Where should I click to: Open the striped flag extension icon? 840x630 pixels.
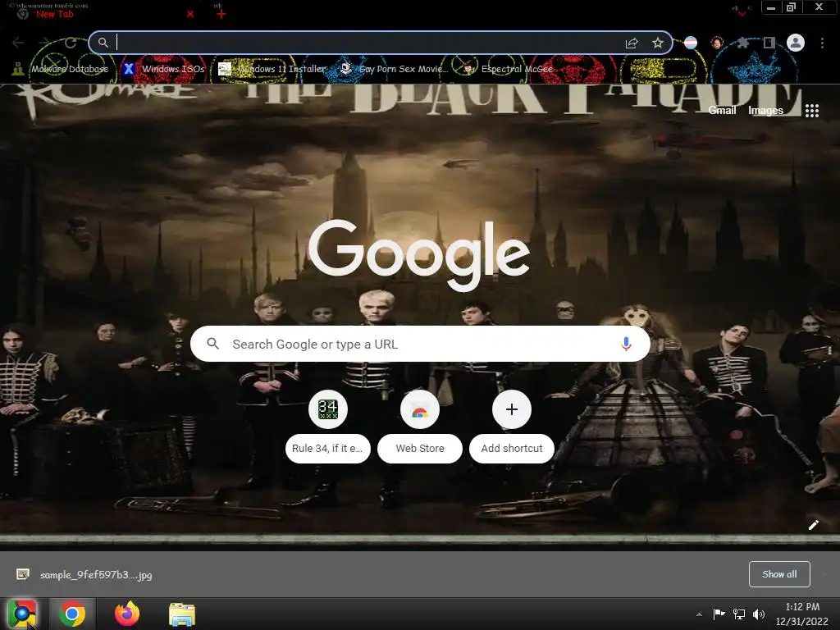(x=691, y=43)
